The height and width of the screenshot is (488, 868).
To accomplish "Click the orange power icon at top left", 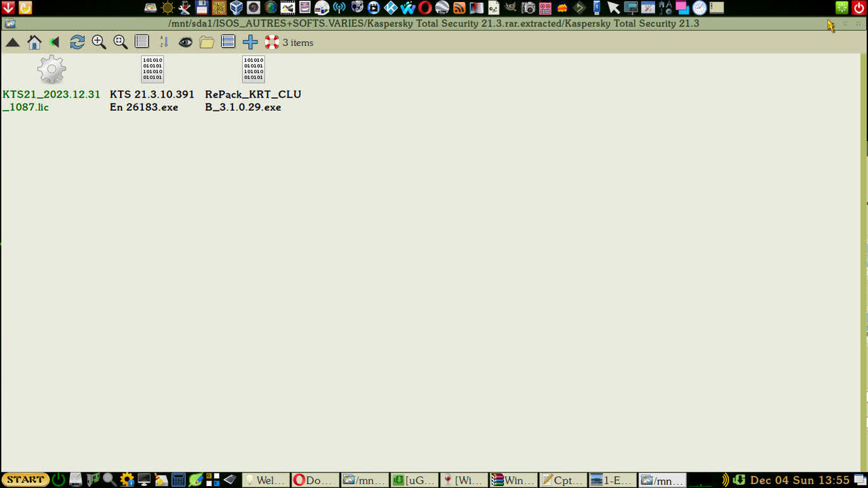I will click(25, 8).
